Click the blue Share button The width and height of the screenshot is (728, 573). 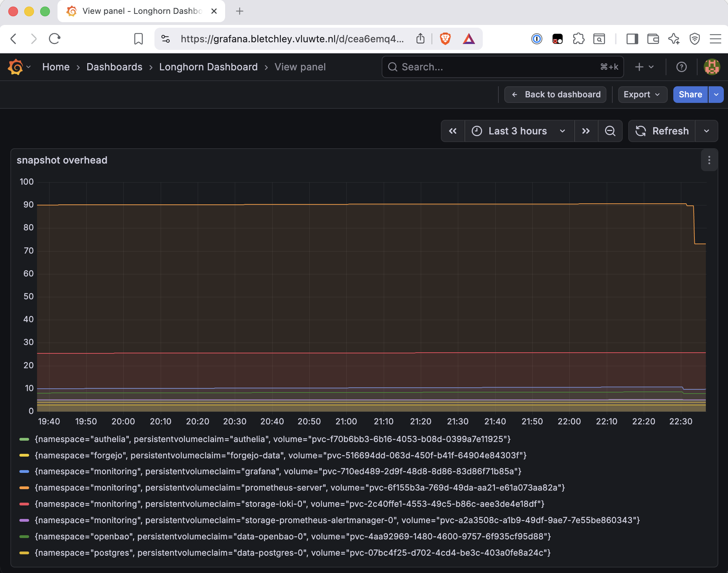691,95
